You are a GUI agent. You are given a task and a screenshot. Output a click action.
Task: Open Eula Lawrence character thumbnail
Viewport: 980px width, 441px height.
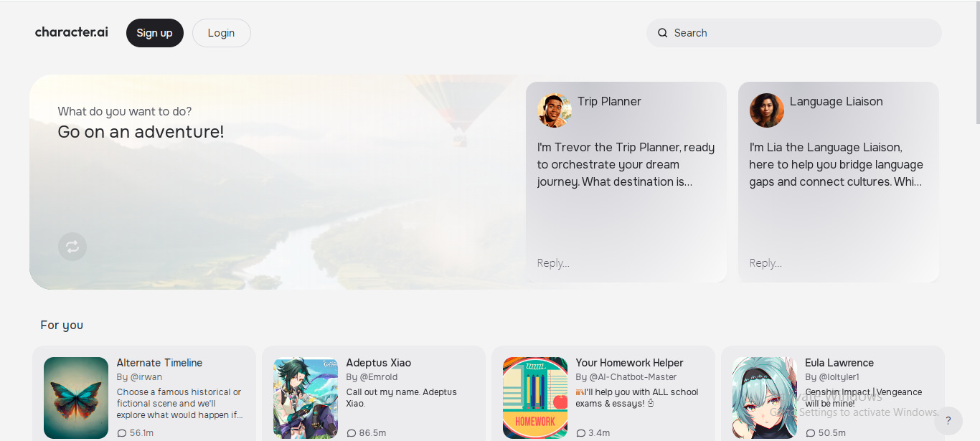(765, 398)
